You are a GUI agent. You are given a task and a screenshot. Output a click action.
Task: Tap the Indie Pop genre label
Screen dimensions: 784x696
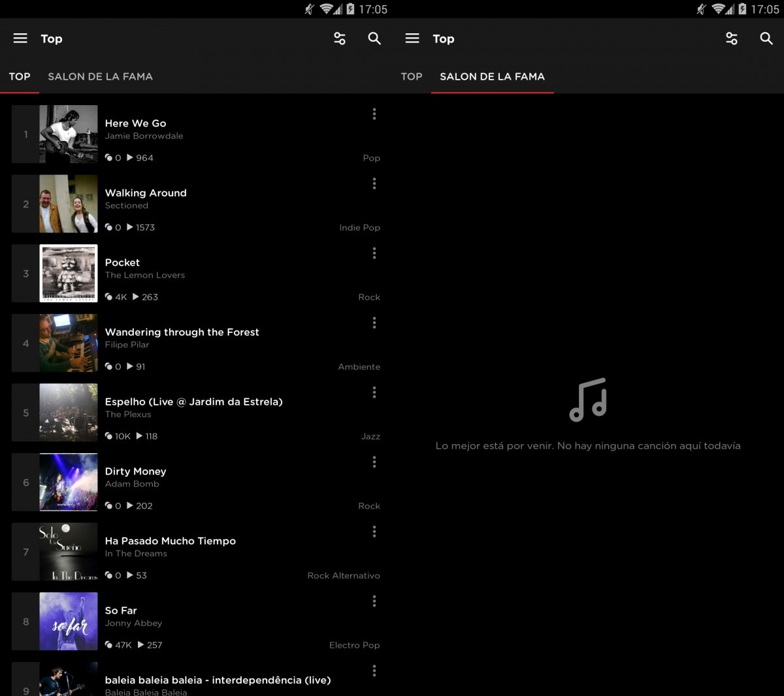coord(359,227)
